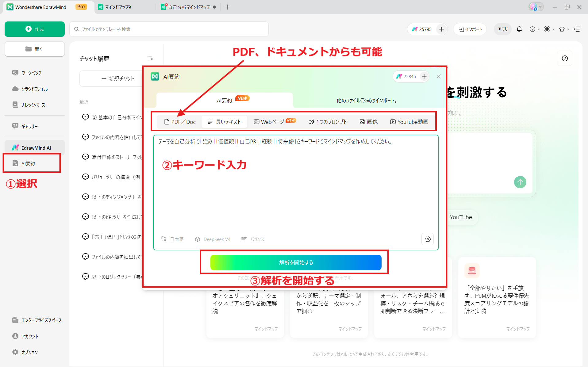Click the インポート button in top bar

click(470, 29)
